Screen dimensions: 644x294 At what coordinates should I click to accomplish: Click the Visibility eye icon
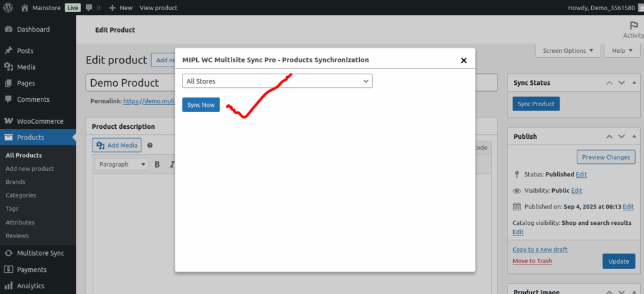click(517, 191)
